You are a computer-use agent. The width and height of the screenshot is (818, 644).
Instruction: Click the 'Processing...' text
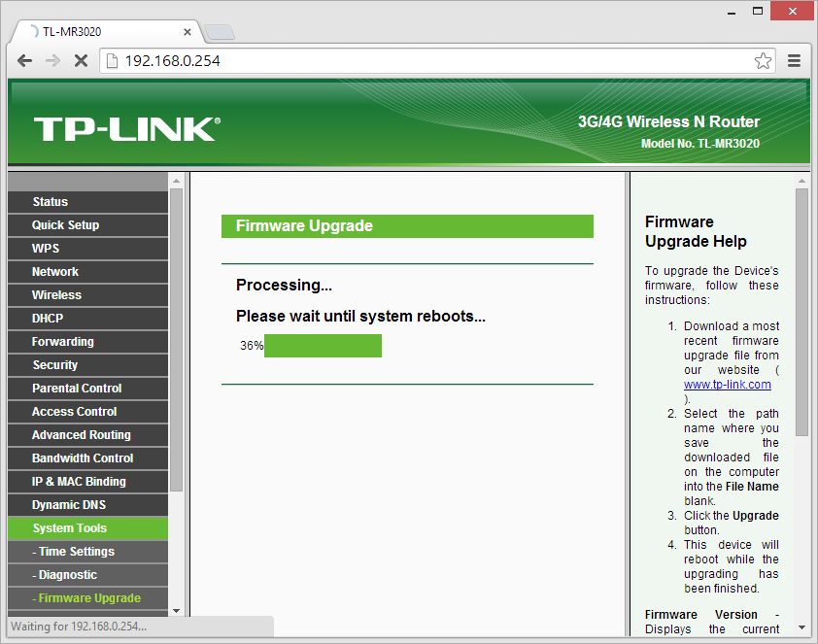click(x=284, y=286)
